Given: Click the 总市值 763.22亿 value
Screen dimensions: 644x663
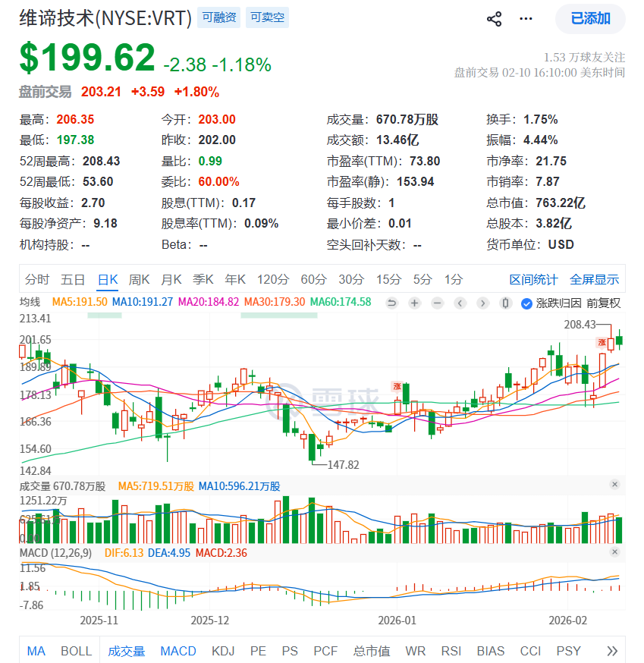Looking at the screenshot, I should pos(561,203).
